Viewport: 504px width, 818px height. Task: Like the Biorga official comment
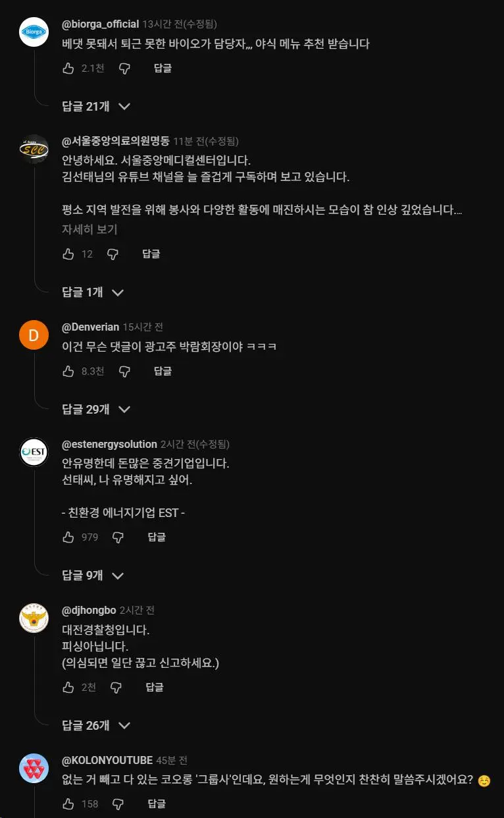(68, 68)
